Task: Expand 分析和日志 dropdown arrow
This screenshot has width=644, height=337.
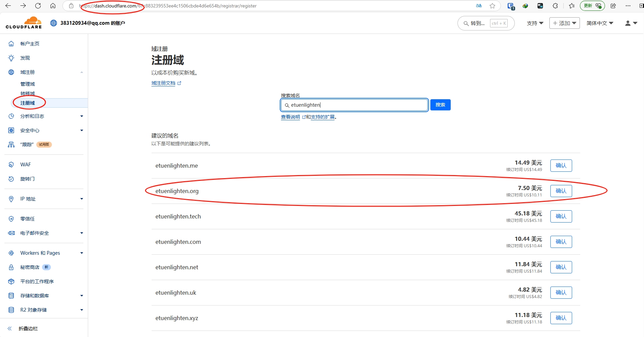Action: click(81, 116)
